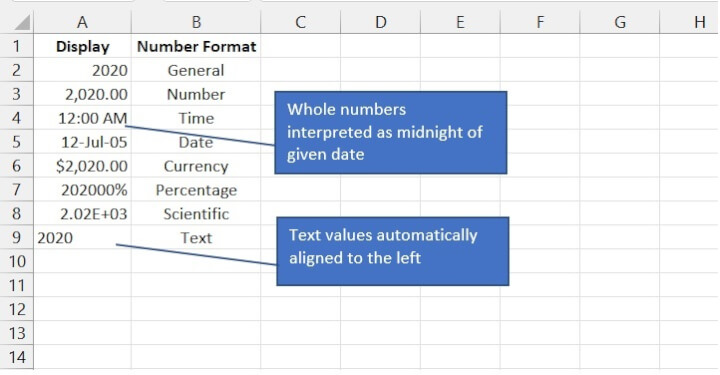Click the Number Format header cell

(x=196, y=46)
